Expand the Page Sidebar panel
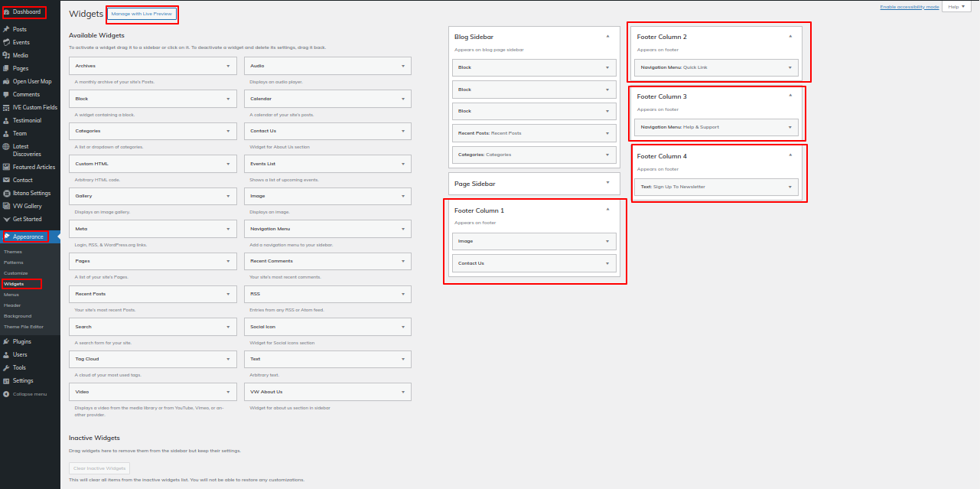The image size is (980, 489). 607,183
